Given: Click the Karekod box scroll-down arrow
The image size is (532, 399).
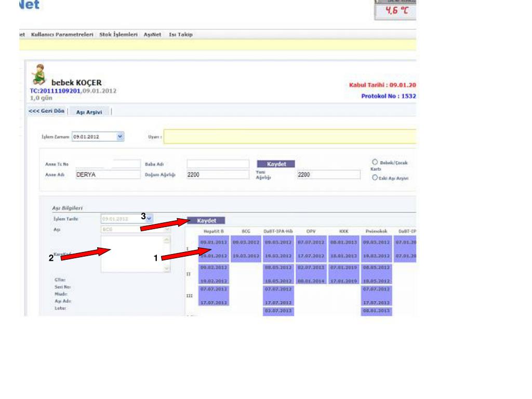Looking at the screenshot, I should pos(167,269).
